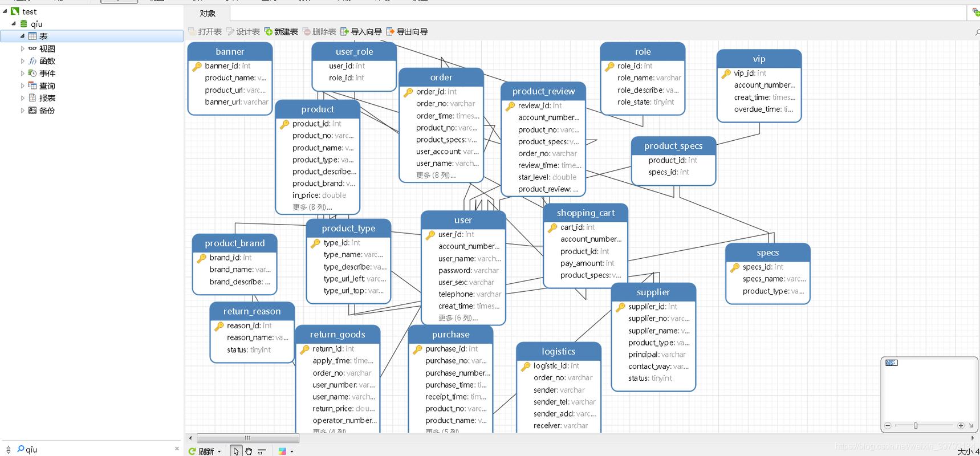Click the supplier_id primary key icon

(620, 307)
